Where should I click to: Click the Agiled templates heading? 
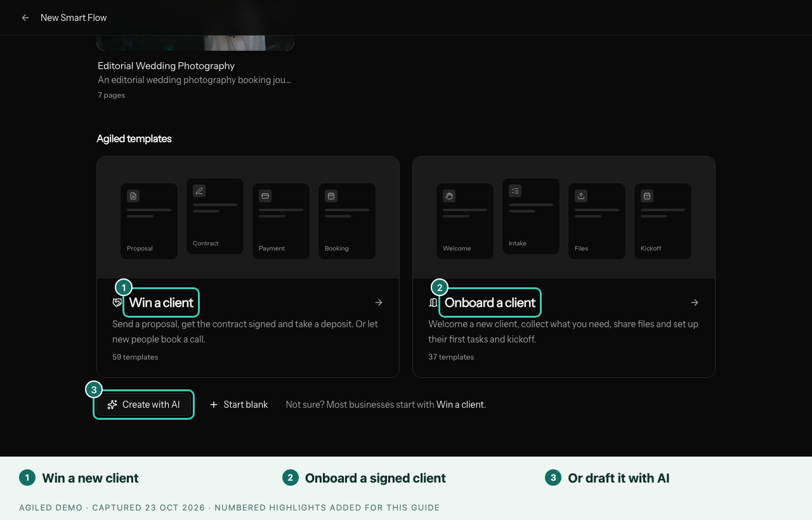click(134, 139)
